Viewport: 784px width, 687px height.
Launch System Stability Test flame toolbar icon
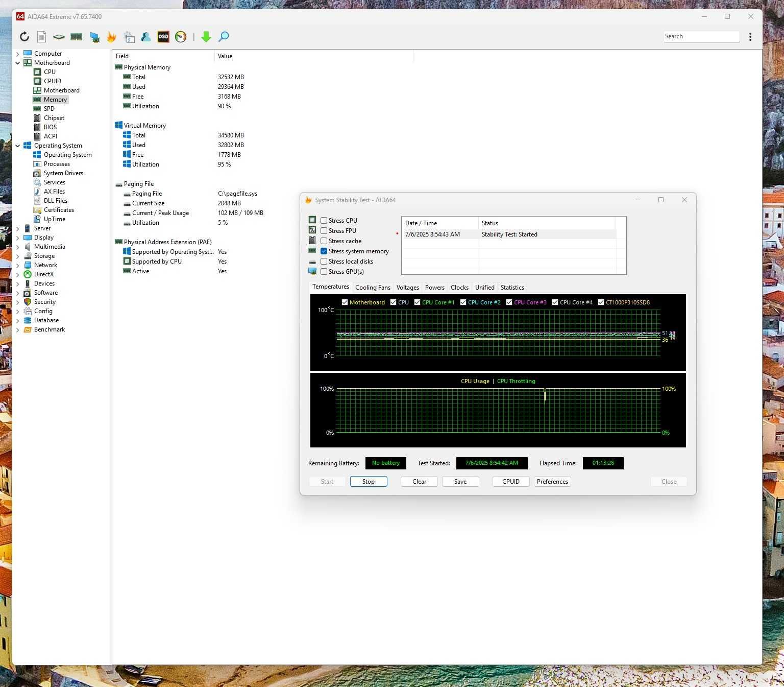(111, 37)
